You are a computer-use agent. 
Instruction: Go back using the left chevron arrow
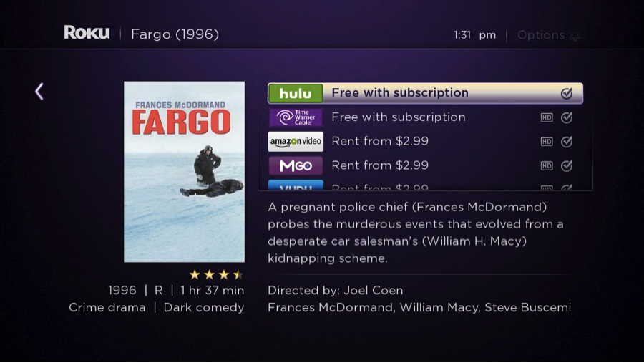click(x=39, y=91)
